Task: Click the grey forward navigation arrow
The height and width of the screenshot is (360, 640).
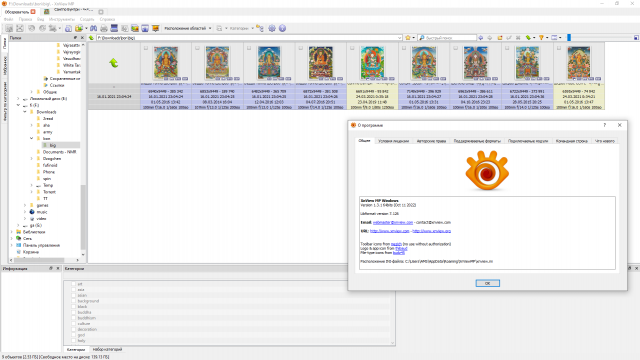Action: pyautogui.click(x=490, y=38)
